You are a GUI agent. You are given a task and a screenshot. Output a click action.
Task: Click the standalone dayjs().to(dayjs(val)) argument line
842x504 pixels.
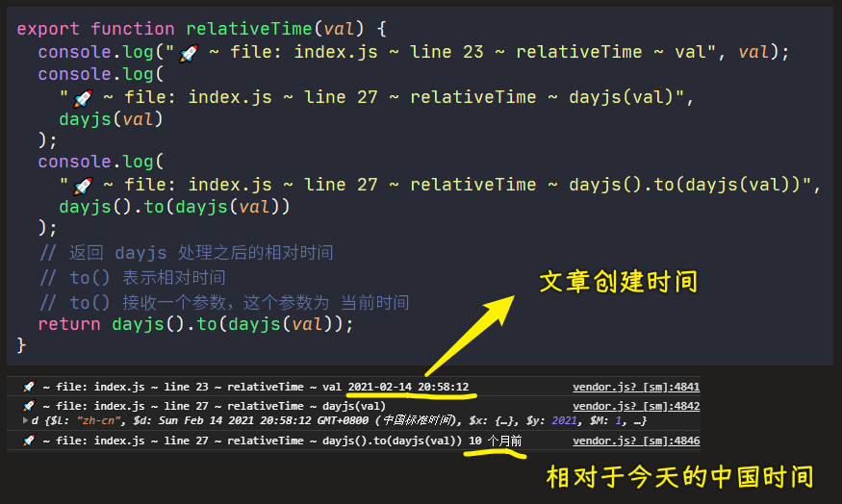tap(174, 207)
